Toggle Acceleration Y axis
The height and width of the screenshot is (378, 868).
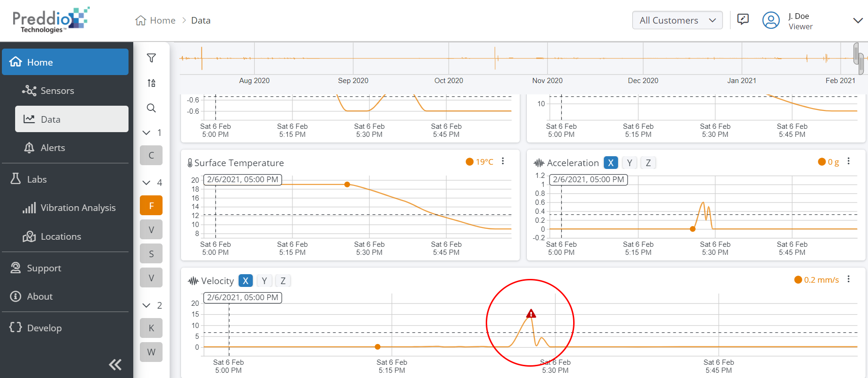[629, 163]
